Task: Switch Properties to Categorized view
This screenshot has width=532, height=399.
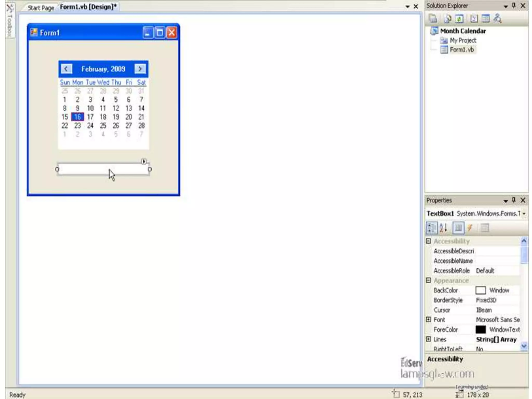Action: (432, 228)
